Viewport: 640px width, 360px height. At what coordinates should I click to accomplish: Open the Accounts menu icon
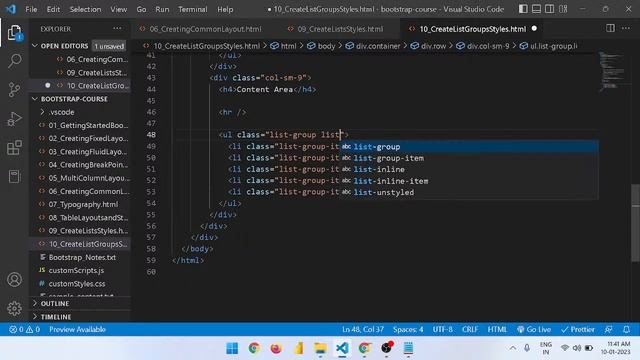pos(14,280)
